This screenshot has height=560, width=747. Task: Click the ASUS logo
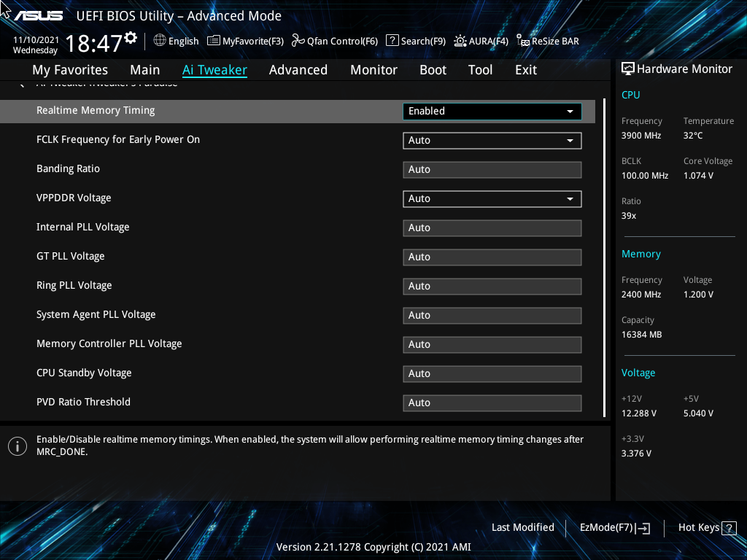coord(38,16)
